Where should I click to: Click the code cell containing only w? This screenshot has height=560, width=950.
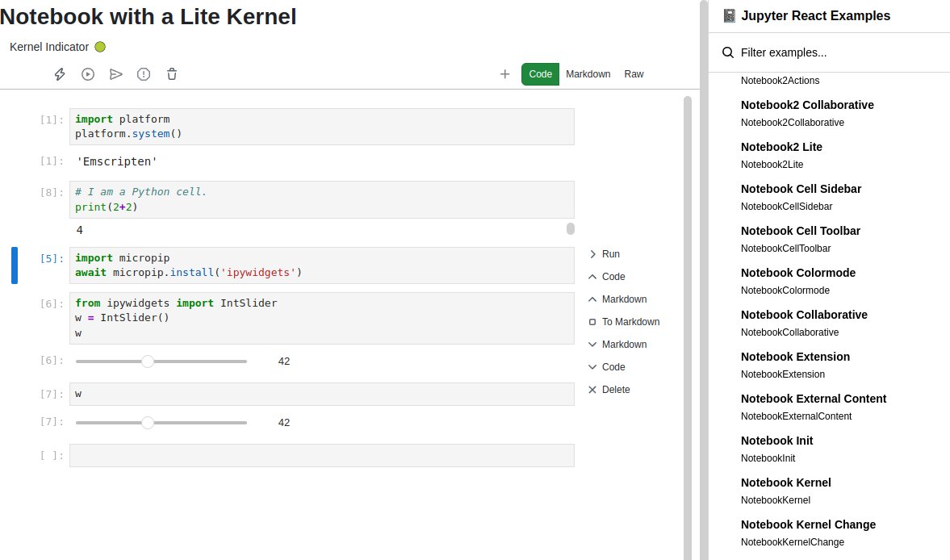tap(322, 394)
